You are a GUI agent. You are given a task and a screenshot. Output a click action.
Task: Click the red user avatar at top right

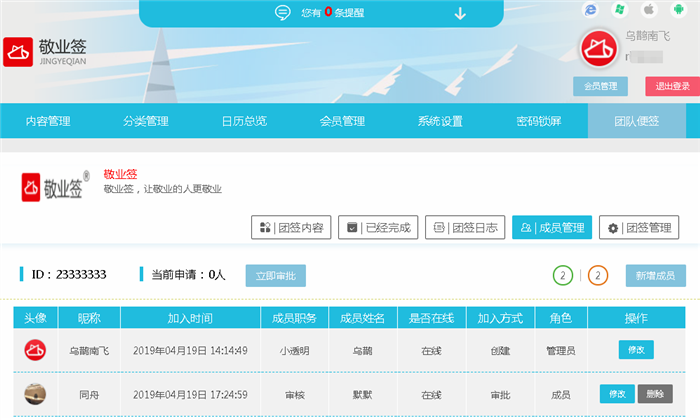pyautogui.click(x=599, y=48)
